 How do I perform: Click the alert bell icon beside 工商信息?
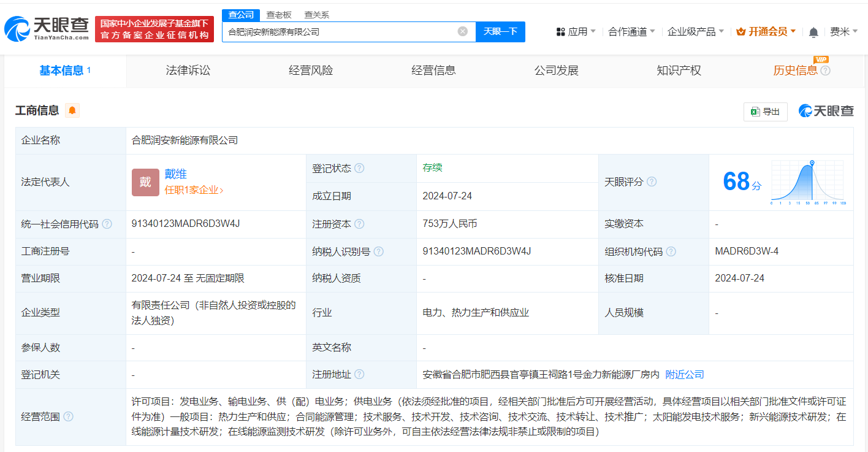point(72,111)
